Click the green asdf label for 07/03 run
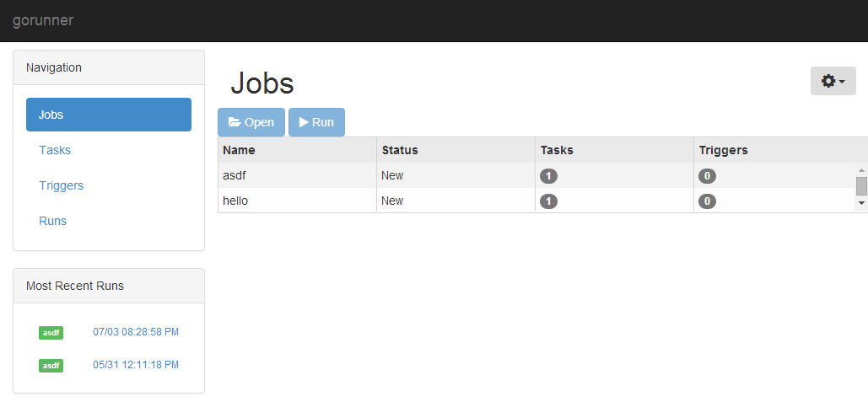 pos(51,333)
